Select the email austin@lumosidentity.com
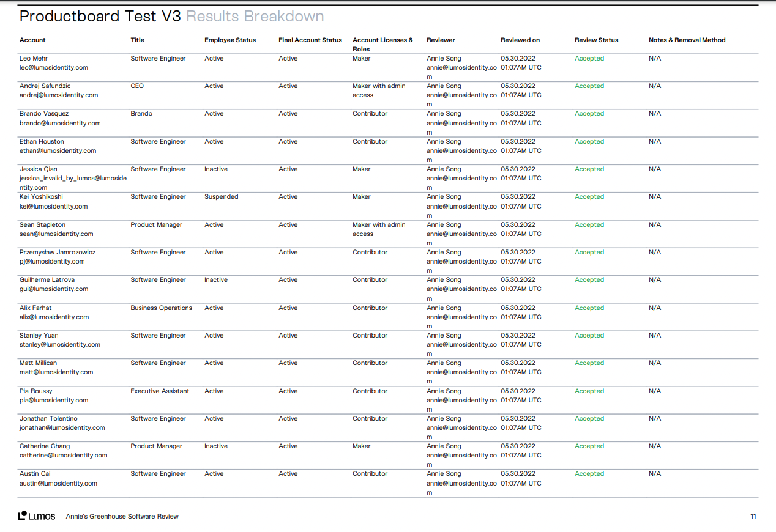This screenshot has height=532, width=776. click(x=59, y=484)
